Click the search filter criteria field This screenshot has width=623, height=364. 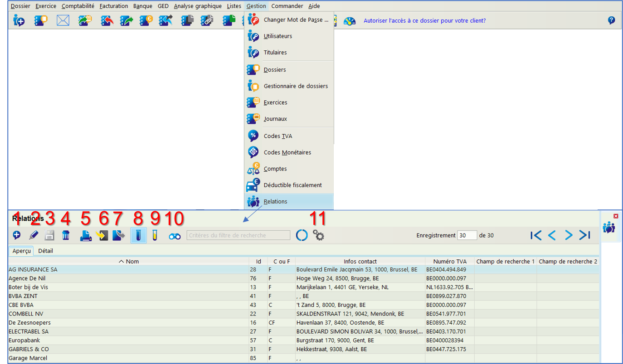(238, 235)
